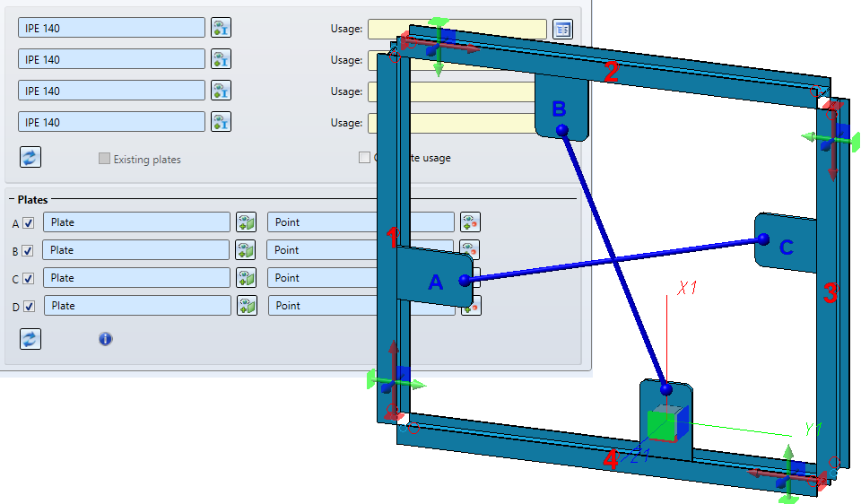861x504 pixels.
Task: Click the Plate field in row D
Action: (137, 305)
